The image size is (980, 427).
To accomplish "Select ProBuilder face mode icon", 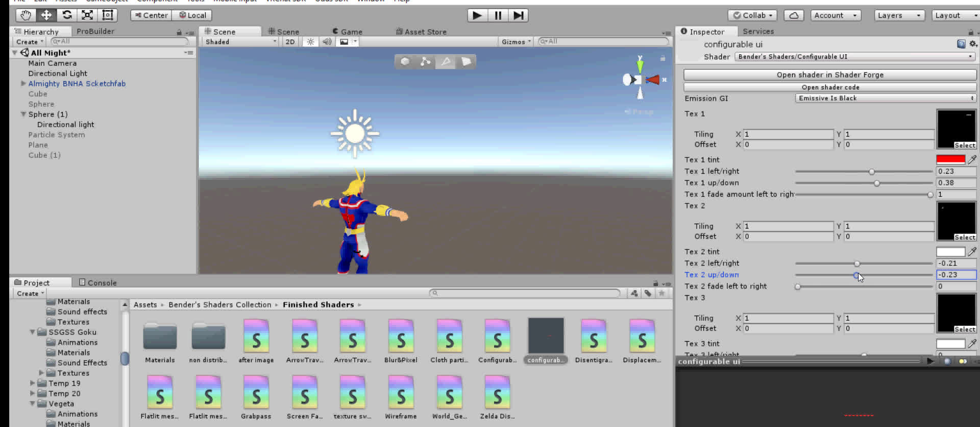I will pyautogui.click(x=466, y=61).
